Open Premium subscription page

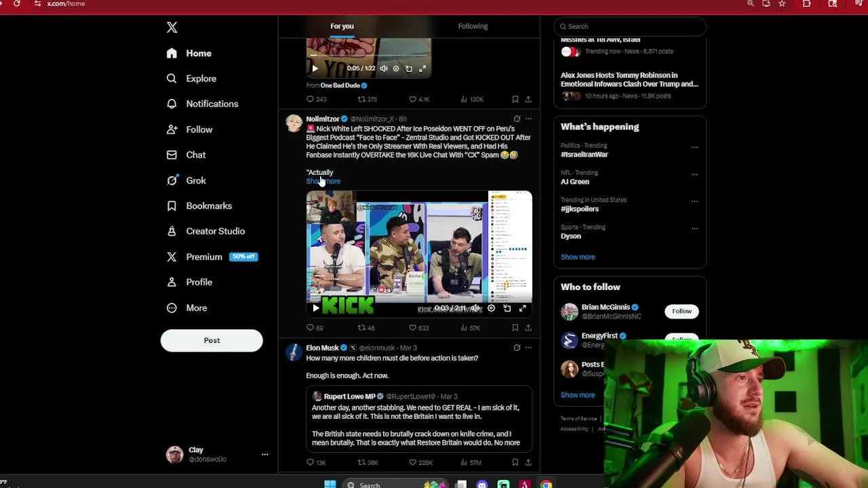click(212, 257)
